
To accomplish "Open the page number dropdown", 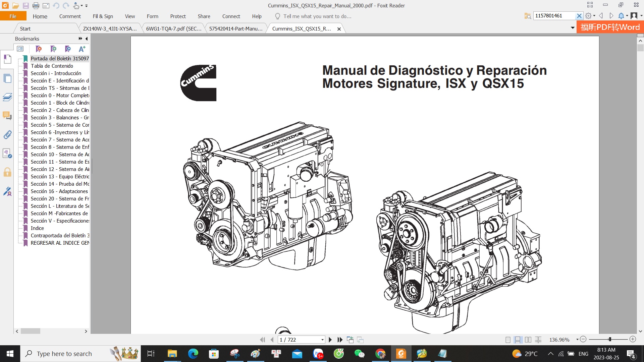I will click(x=322, y=340).
